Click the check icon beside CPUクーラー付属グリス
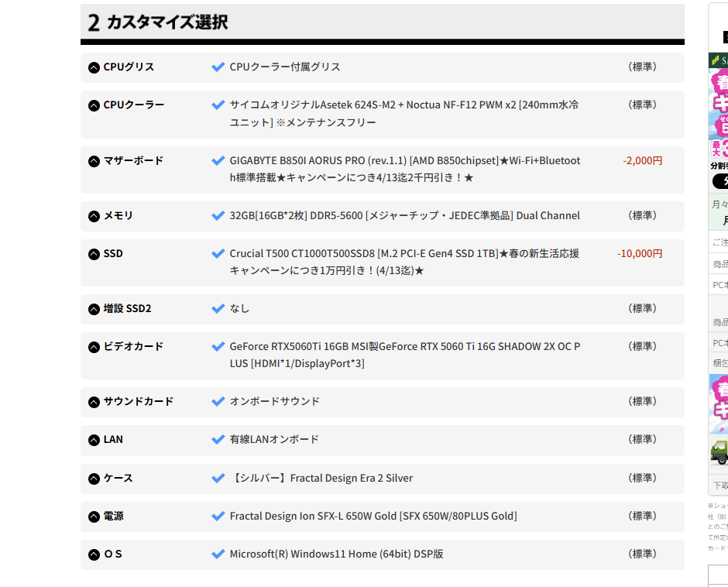This screenshot has width=728, height=587. point(218,67)
